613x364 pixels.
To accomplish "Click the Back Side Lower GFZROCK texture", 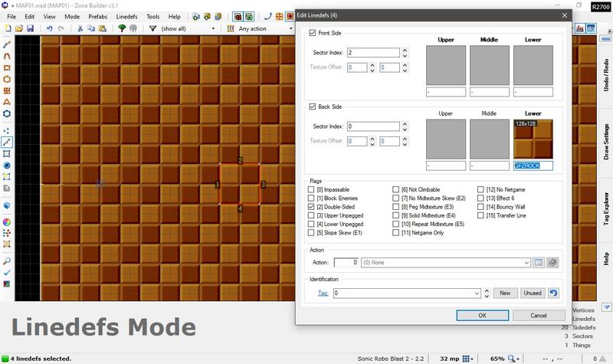I will (533, 139).
